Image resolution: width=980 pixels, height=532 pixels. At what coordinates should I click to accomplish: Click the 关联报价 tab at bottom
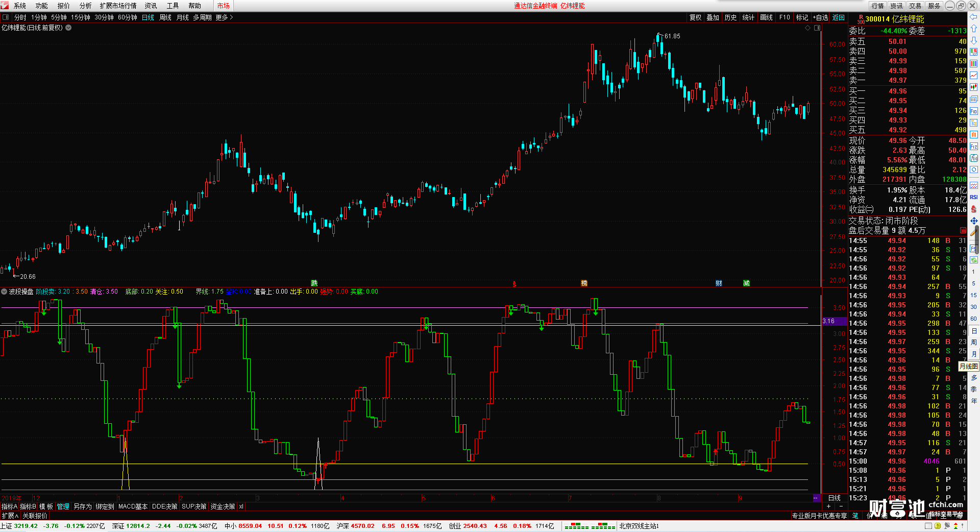35,516
